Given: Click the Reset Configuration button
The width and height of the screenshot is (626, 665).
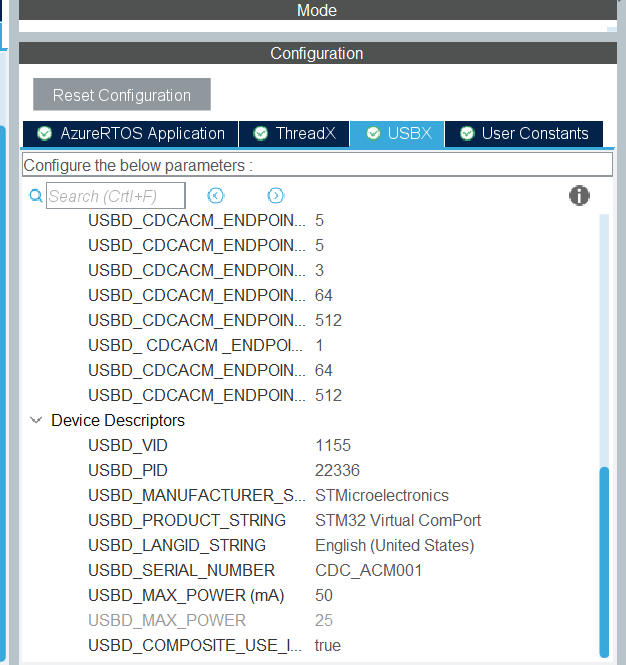Looking at the screenshot, I should point(122,94).
